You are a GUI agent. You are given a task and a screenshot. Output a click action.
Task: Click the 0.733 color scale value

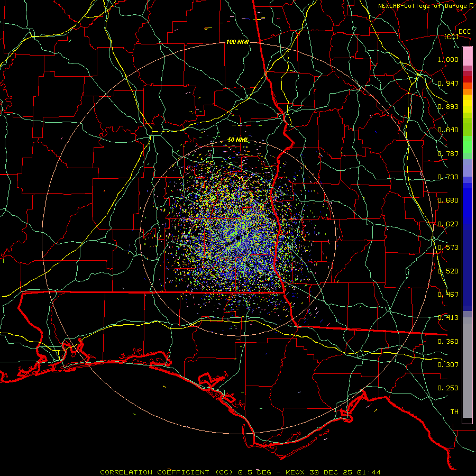pos(448,177)
